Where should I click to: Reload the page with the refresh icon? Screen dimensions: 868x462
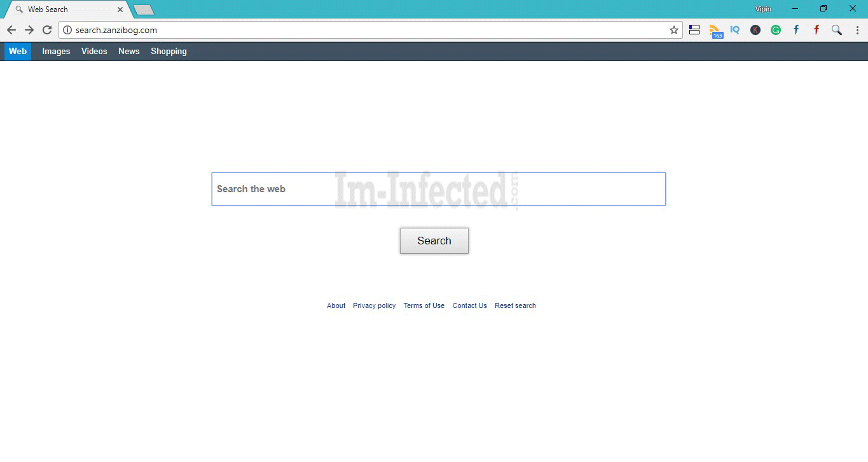point(47,29)
